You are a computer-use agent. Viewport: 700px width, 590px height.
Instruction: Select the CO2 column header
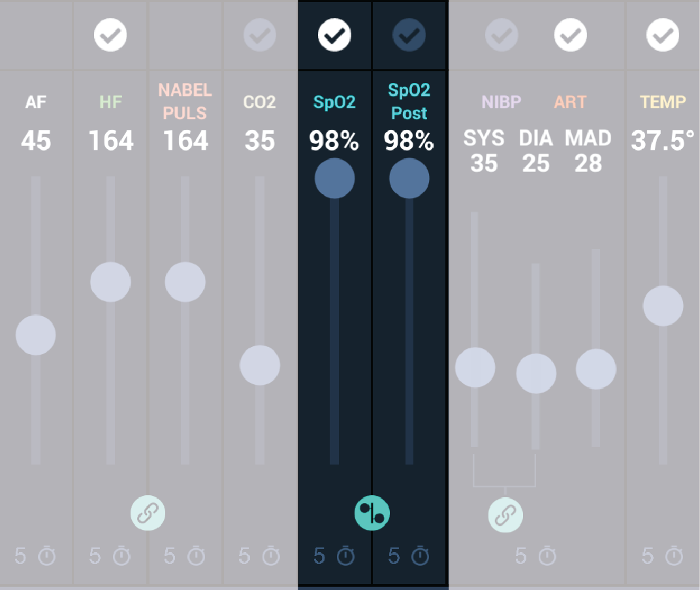tap(259, 102)
